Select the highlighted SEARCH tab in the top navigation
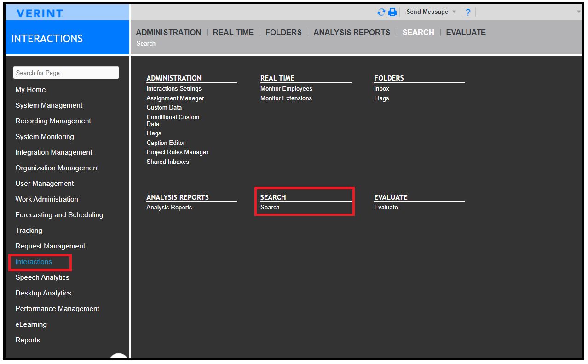The width and height of the screenshot is (588, 364). pyautogui.click(x=418, y=32)
